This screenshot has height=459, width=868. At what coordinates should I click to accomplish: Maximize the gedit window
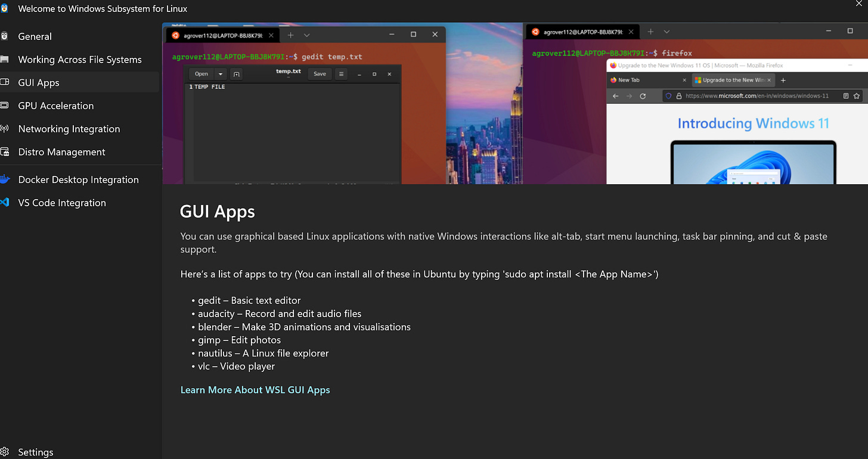coord(374,75)
